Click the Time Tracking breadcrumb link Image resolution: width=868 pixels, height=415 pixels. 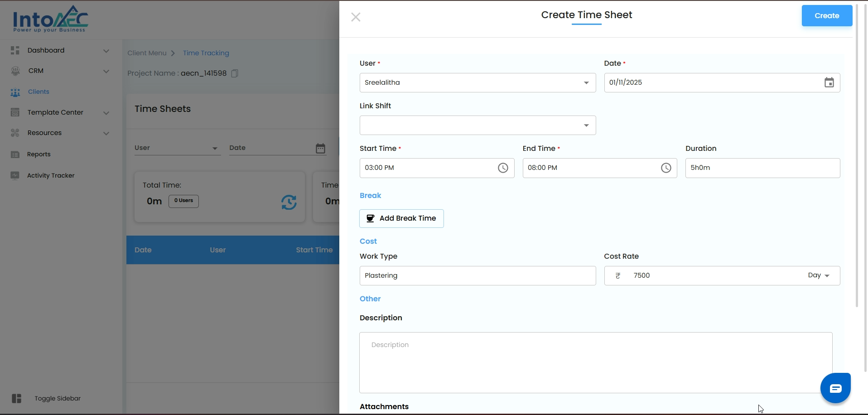pyautogui.click(x=206, y=53)
